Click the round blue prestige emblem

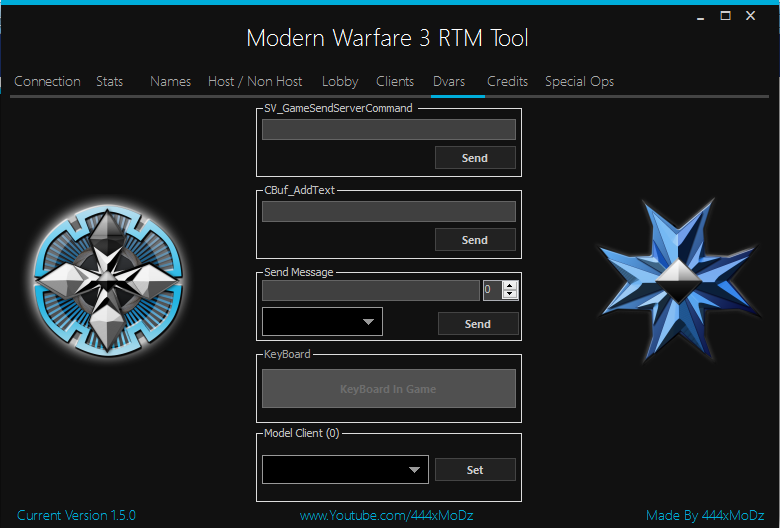tap(108, 282)
